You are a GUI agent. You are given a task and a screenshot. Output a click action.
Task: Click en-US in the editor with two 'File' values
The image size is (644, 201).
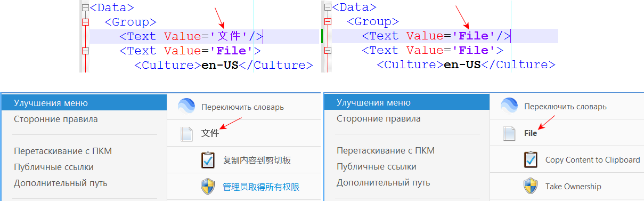462,65
